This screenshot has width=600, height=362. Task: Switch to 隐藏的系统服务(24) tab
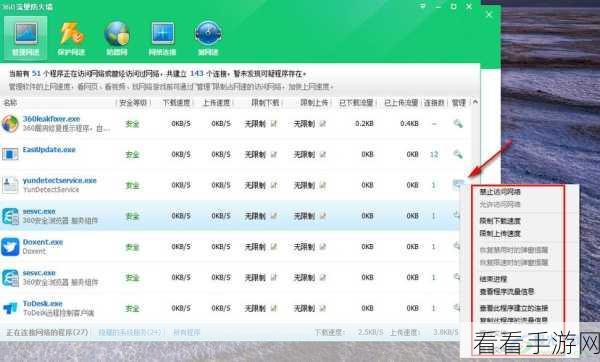point(130,332)
